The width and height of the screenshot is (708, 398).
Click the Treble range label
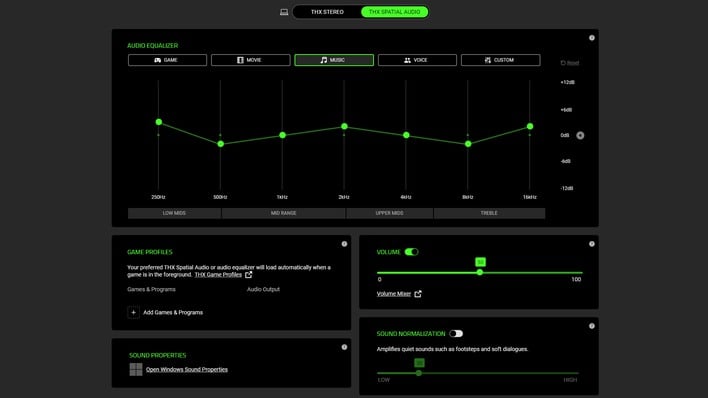(x=489, y=213)
